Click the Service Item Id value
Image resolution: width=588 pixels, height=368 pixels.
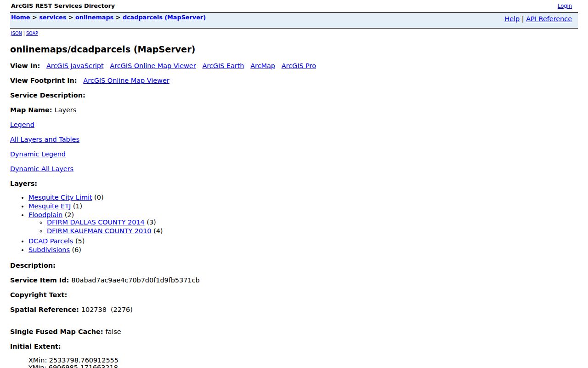tap(136, 280)
